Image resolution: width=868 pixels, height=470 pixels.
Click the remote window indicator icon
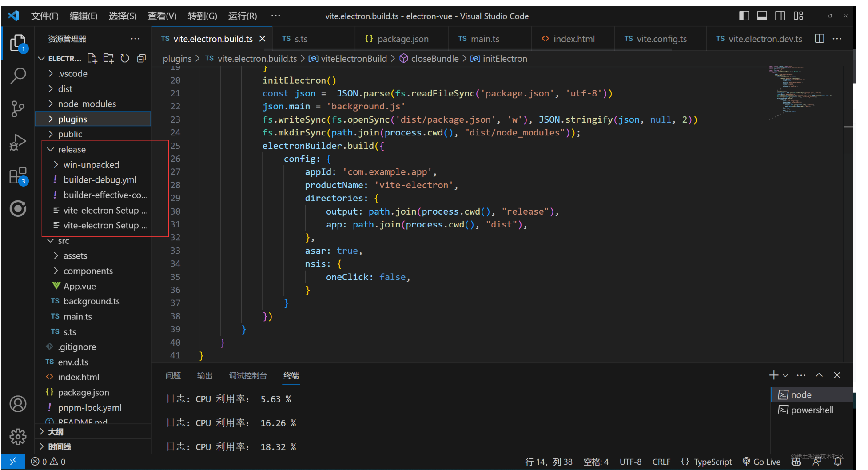(x=13, y=462)
